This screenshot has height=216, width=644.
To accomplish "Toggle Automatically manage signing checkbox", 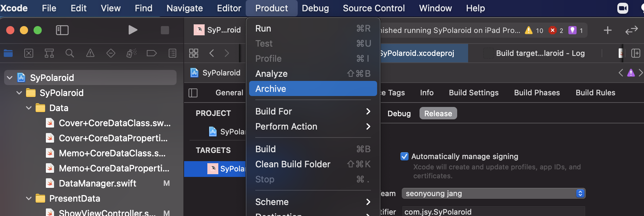I will (x=404, y=156).
